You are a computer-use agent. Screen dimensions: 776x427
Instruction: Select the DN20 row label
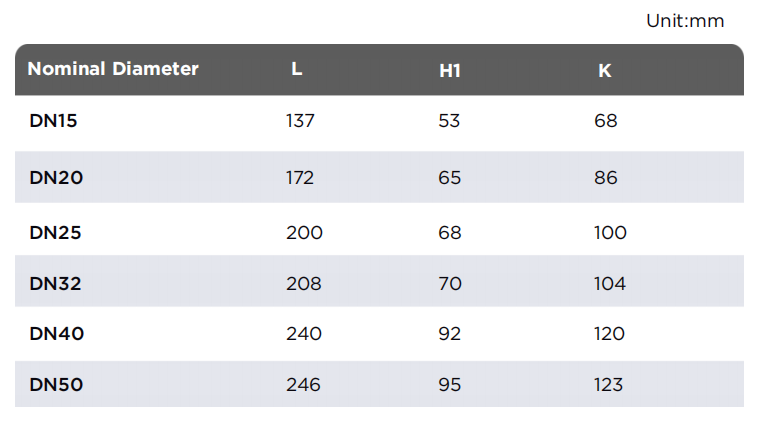(56, 178)
